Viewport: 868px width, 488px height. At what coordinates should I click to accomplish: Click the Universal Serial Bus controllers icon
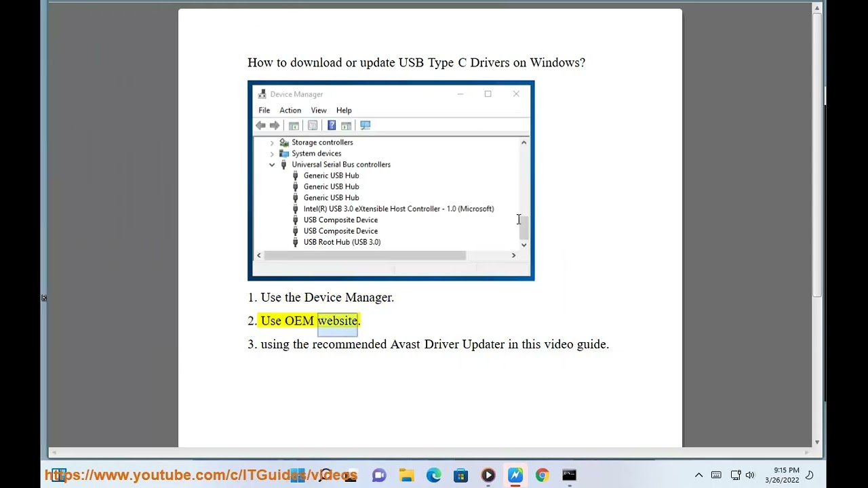[283, 165]
